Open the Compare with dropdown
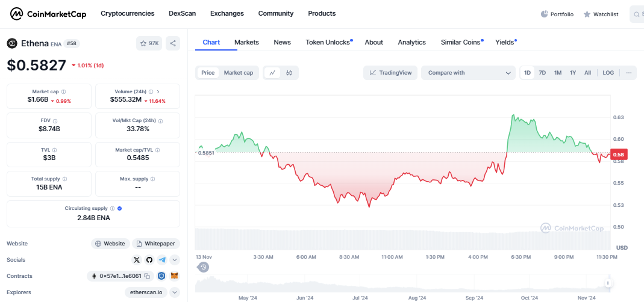The height and width of the screenshot is (302, 644). [468, 73]
